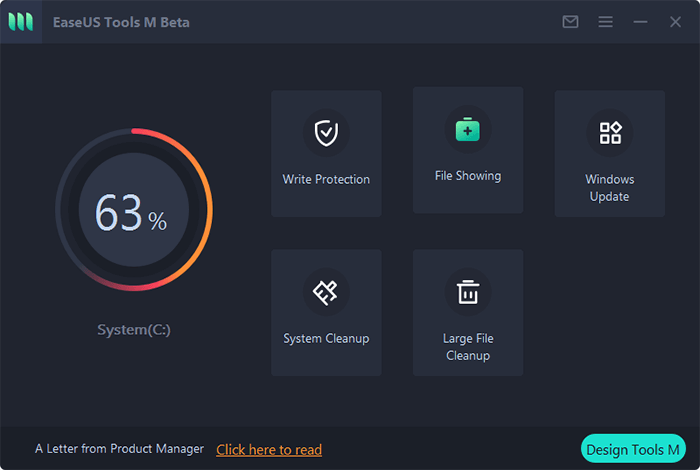Click "A Letter from Product Manager" text

tap(119, 449)
